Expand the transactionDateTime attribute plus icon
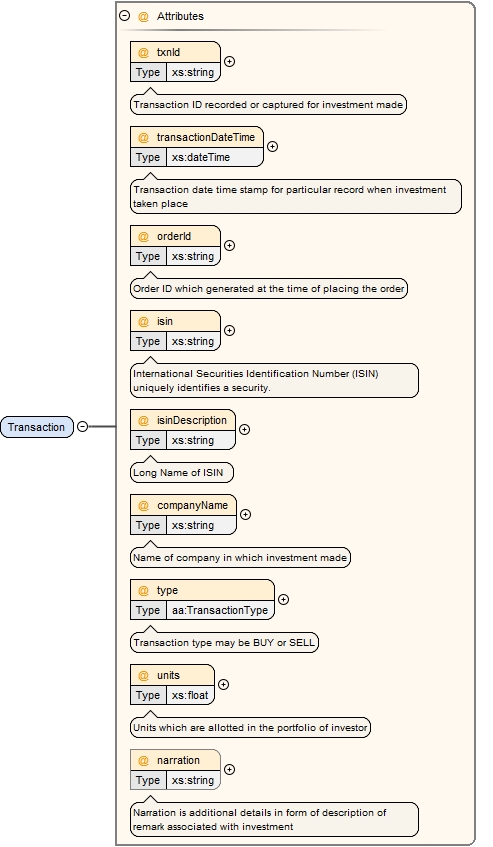 pyautogui.click(x=273, y=146)
